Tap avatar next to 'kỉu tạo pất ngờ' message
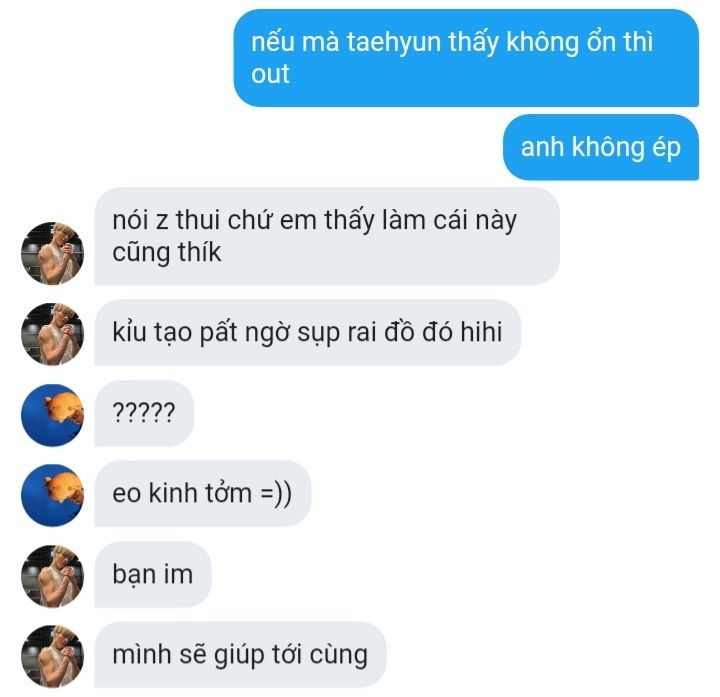This screenshot has width=720, height=697. tap(52, 334)
